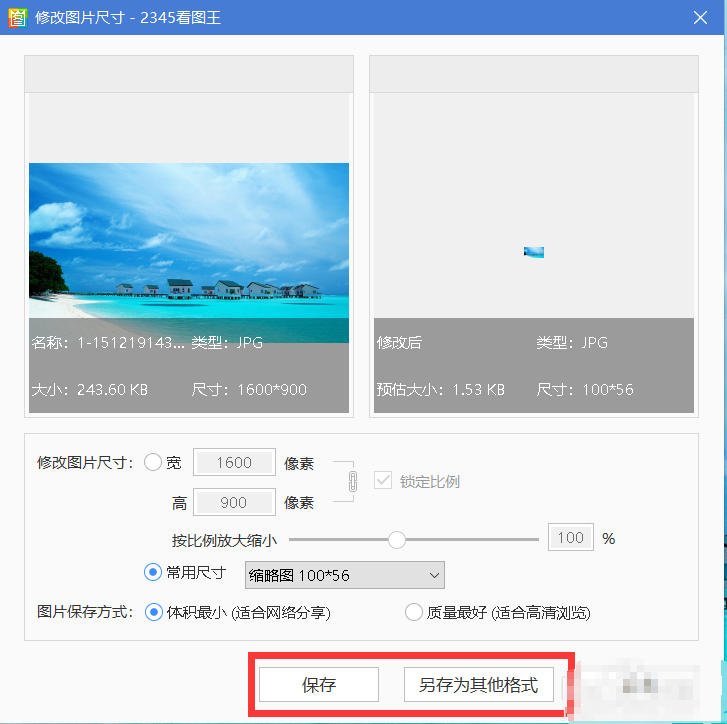Click the blurred button right of 另存为其他格式
Image resolution: width=727 pixels, height=724 pixels.
(640, 685)
